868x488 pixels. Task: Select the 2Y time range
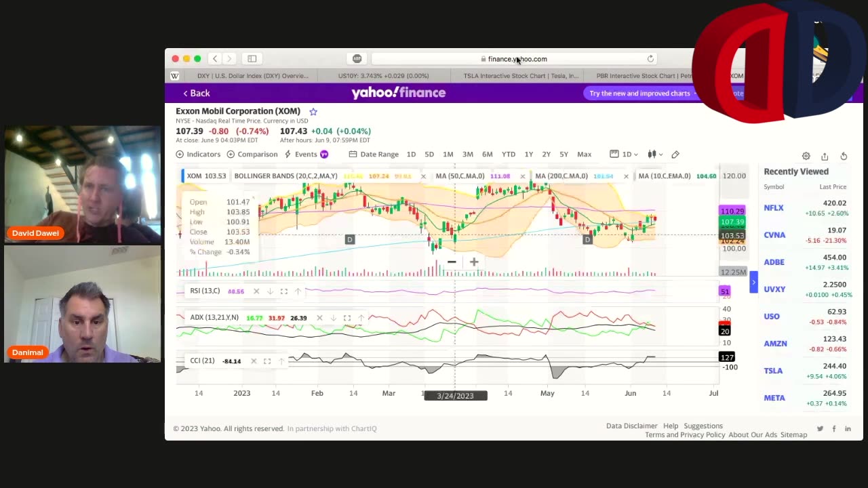click(547, 155)
